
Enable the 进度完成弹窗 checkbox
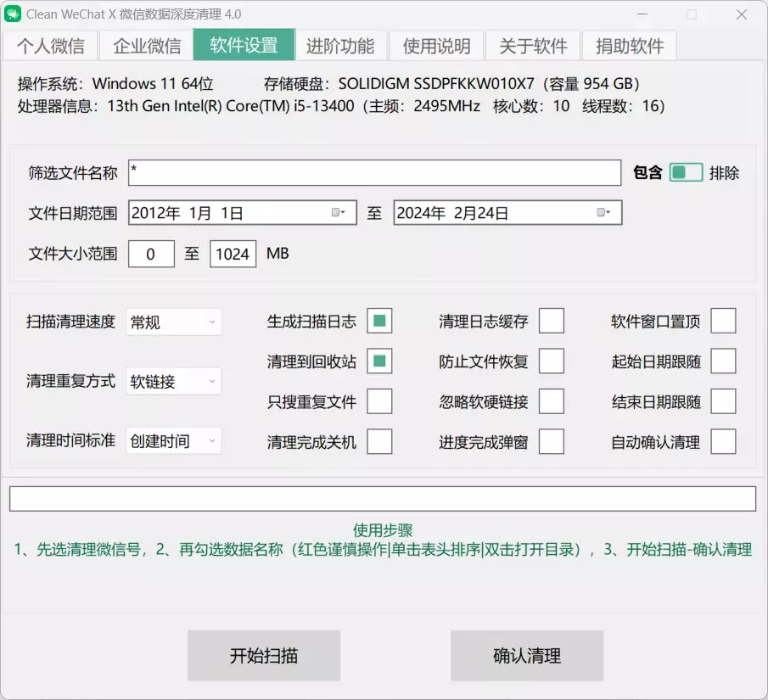[552, 441]
